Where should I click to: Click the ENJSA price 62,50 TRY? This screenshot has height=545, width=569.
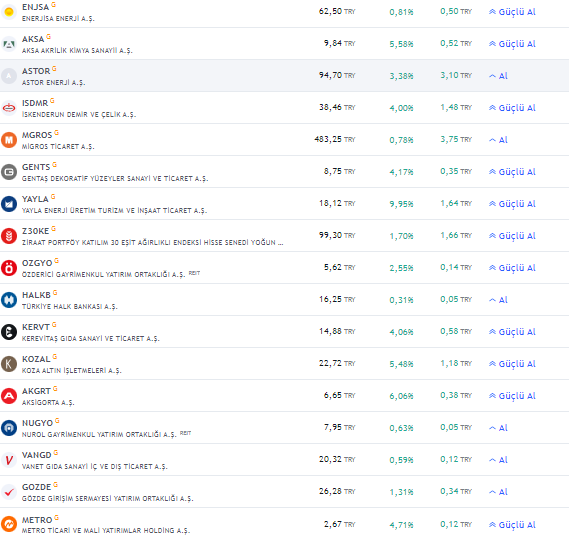pos(337,11)
